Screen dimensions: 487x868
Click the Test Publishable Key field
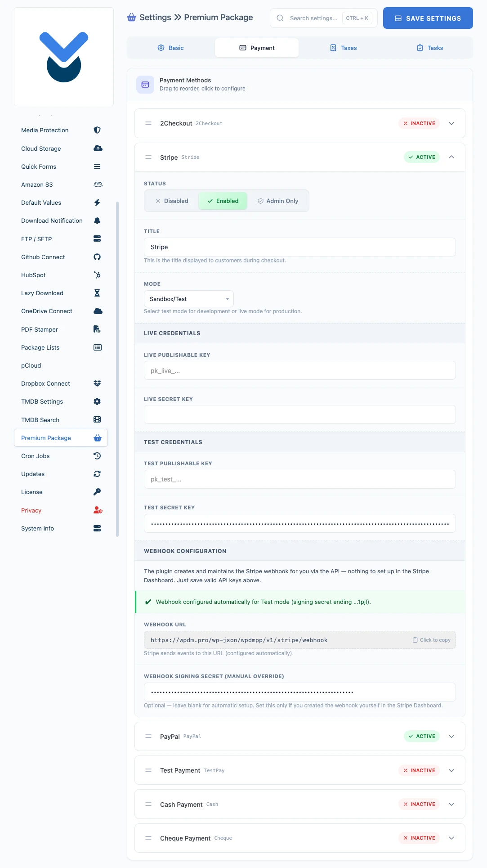pos(300,479)
